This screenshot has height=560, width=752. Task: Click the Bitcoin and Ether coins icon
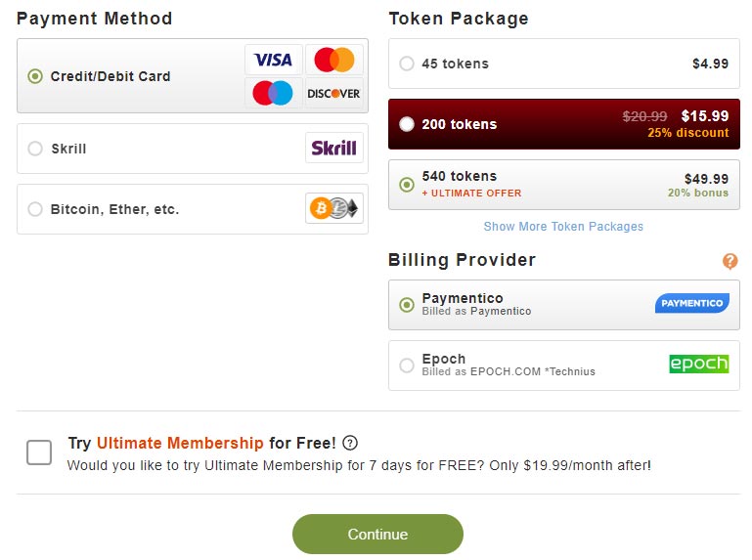(333, 208)
